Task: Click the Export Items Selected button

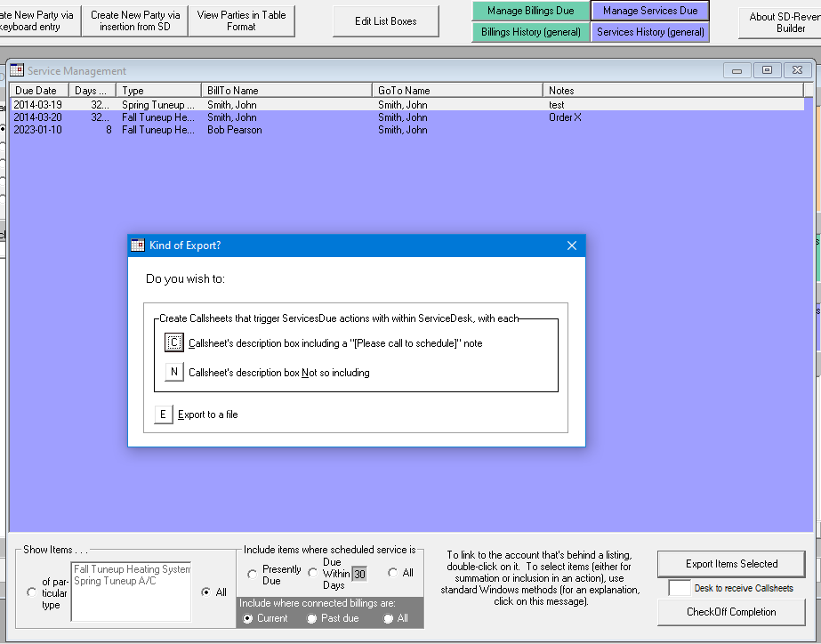Action: click(x=731, y=564)
